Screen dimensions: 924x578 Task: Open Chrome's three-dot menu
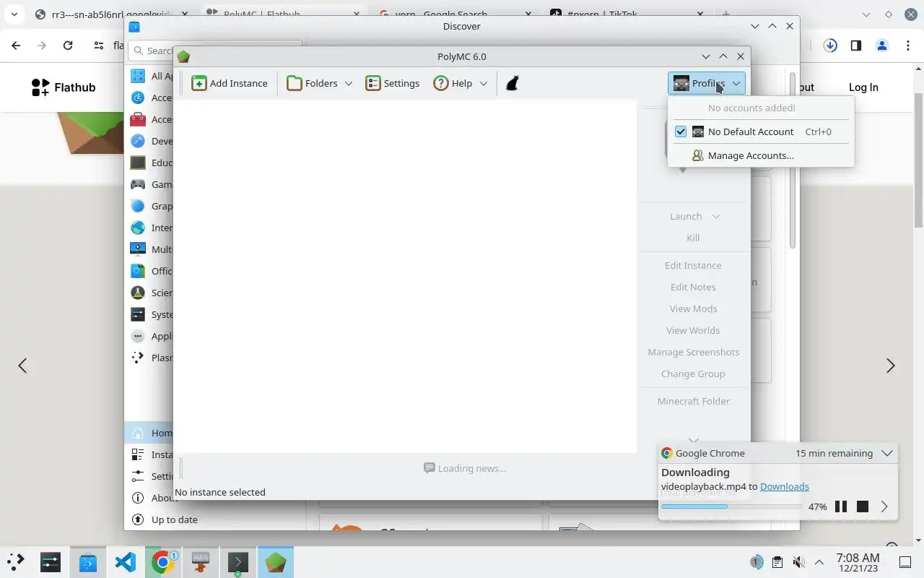pos(907,46)
